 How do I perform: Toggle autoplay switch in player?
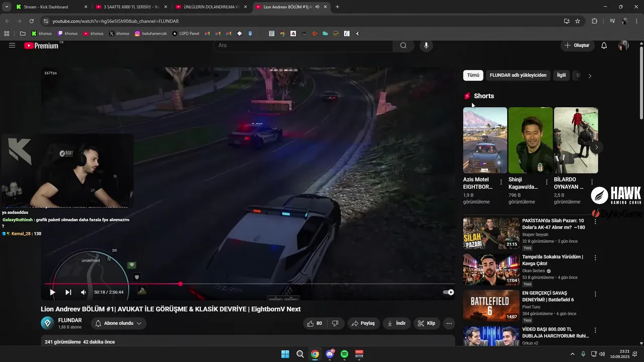(x=448, y=292)
